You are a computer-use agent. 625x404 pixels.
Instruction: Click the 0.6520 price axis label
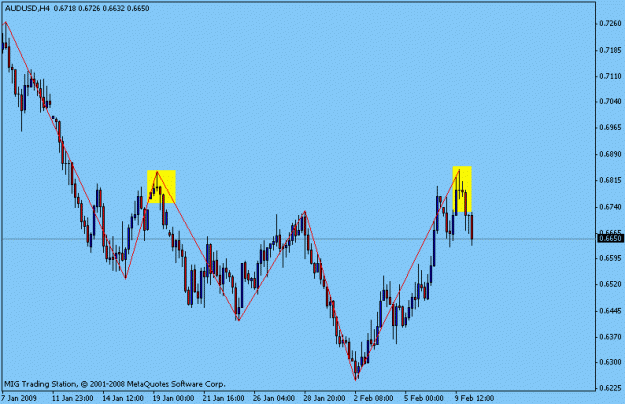point(610,284)
